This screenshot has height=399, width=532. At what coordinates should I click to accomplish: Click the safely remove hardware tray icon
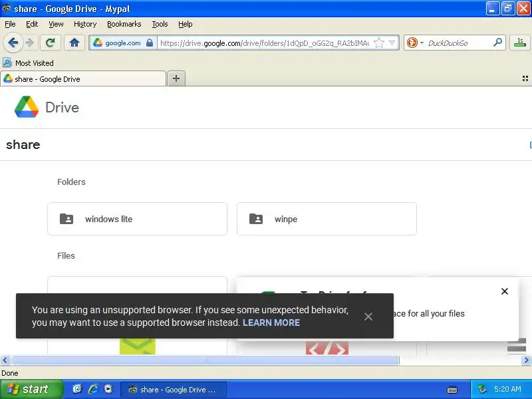point(482,389)
